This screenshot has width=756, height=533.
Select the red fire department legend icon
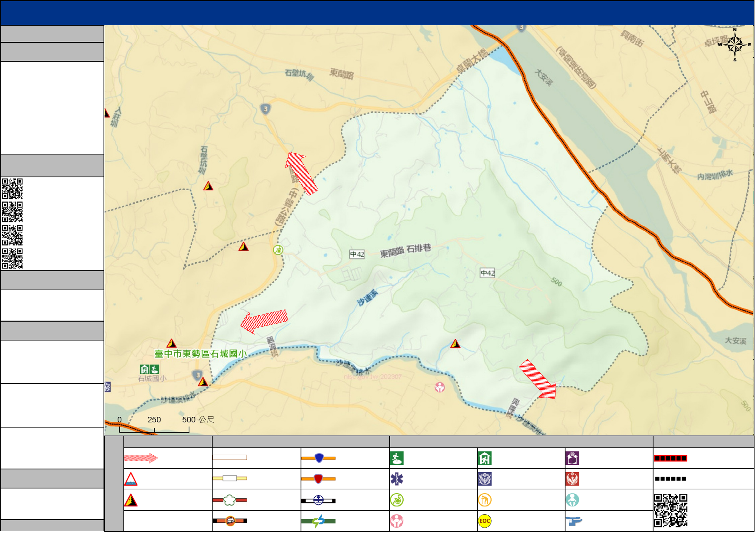point(573,479)
